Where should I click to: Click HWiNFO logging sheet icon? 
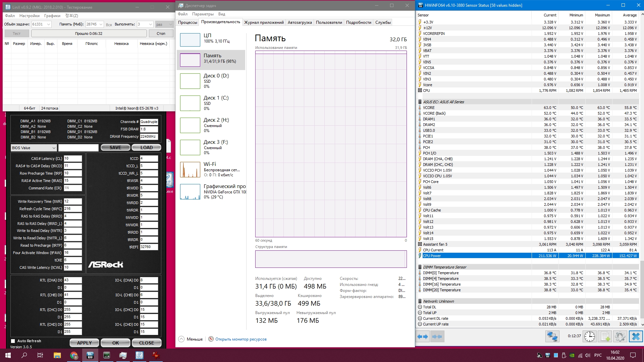[605, 337]
